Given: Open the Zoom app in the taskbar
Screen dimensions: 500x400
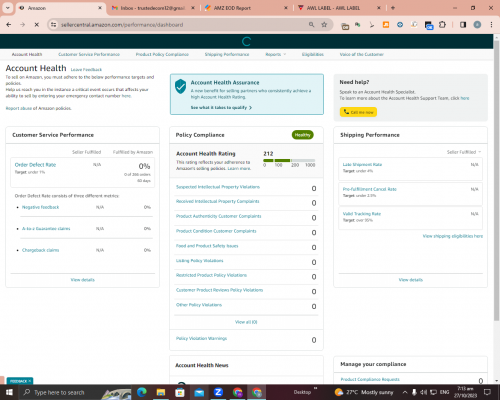Looking at the screenshot, I should tap(218, 392).
